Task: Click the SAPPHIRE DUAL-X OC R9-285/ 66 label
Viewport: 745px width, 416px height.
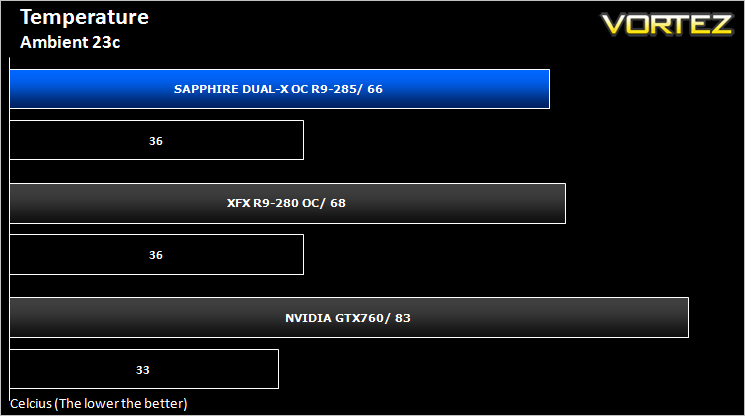Action: (x=278, y=89)
